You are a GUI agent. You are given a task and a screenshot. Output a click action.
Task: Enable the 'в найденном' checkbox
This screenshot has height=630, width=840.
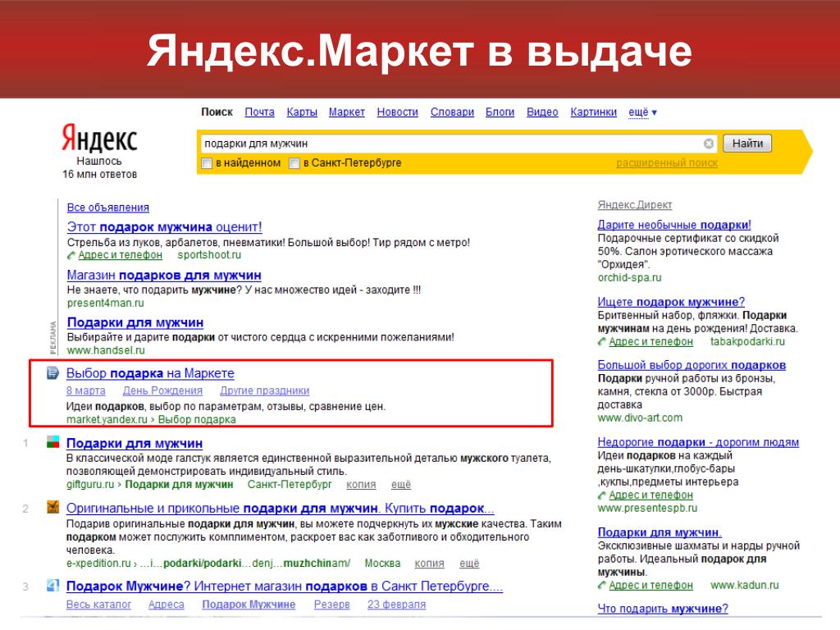pyautogui.click(x=207, y=163)
